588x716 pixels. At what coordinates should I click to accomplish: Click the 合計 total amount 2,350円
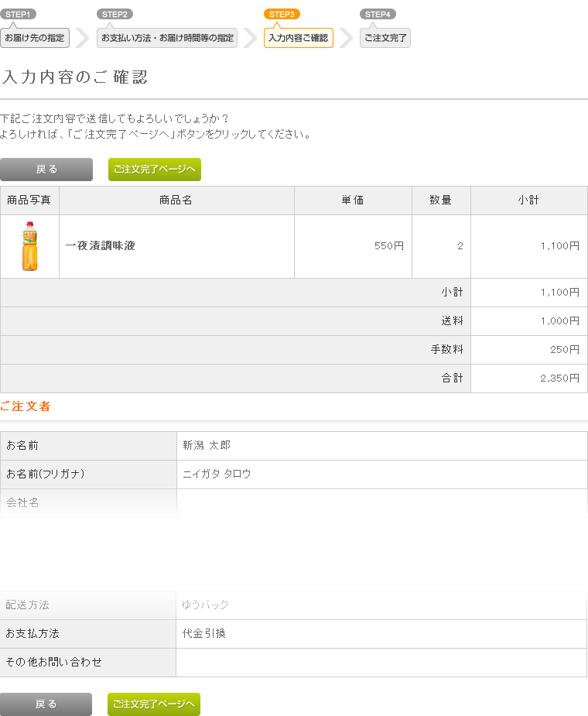pyautogui.click(x=559, y=378)
